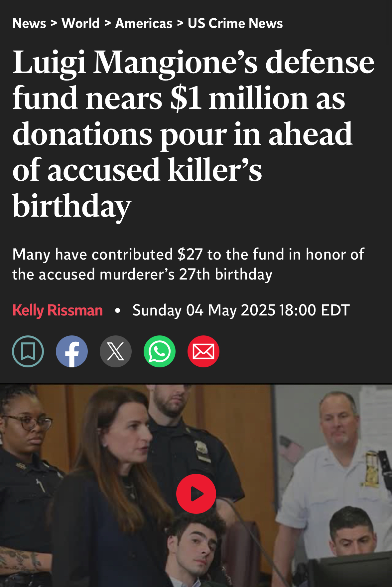The height and width of the screenshot is (587, 392).
Task: Click the Sunday 04 May 2025 timestamp
Action: pos(241,310)
